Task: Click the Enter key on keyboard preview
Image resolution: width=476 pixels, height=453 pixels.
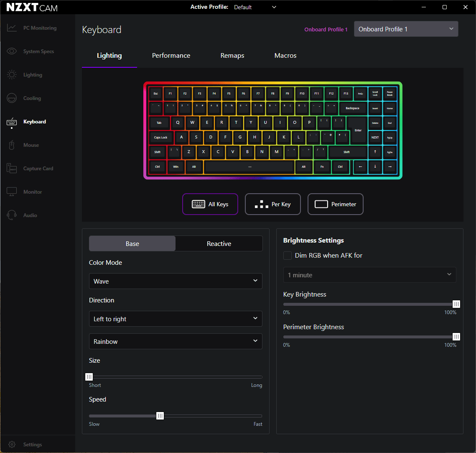Action: click(358, 130)
